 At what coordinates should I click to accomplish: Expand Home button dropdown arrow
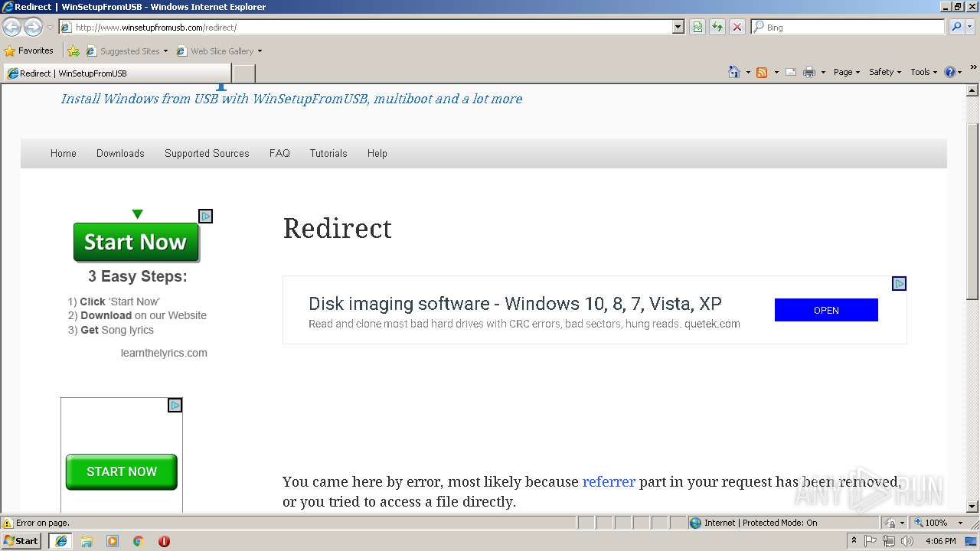point(748,72)
